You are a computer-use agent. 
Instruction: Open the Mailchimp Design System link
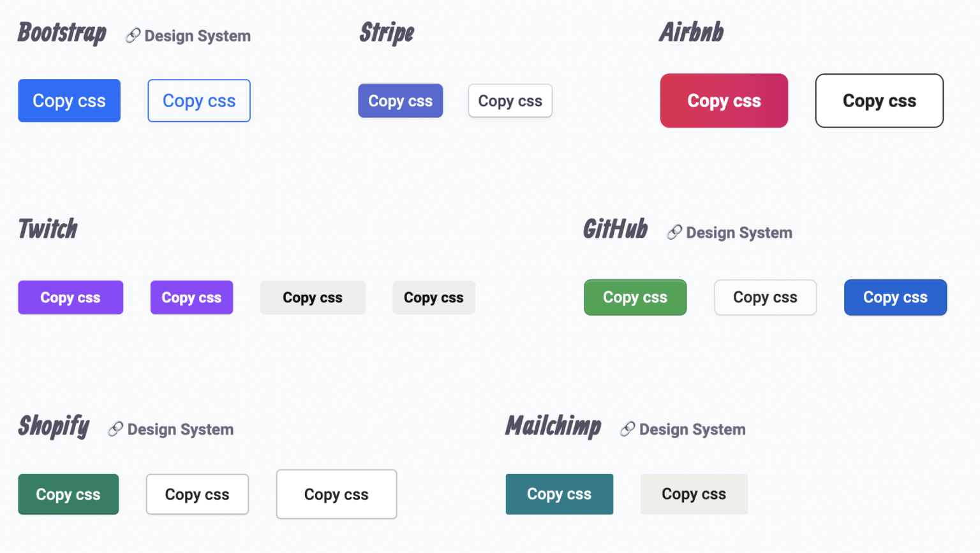tap(692, 429)
